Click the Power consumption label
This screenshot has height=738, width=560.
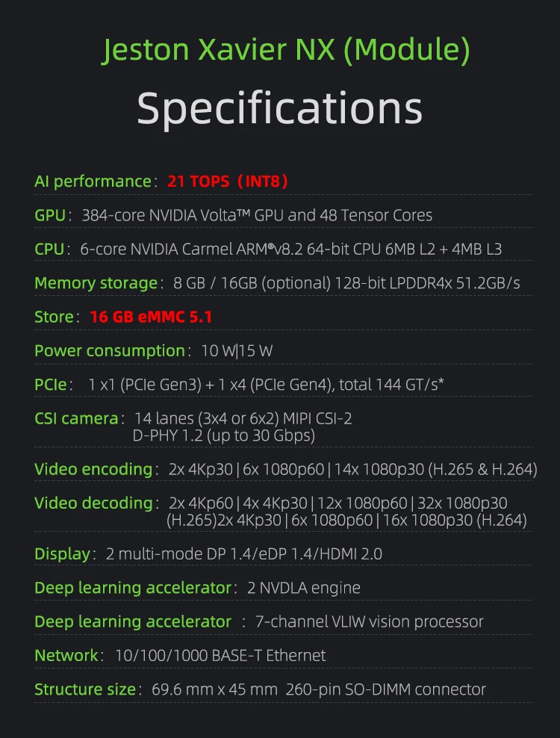pos(109,350)
